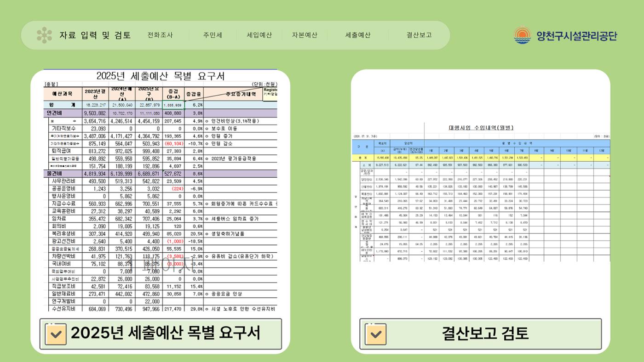This screenshot has height=362, width=644.
Task: Select the 527,672 increase value in 물건비 row
Action: pyautogui.click(x=173, y=174)
